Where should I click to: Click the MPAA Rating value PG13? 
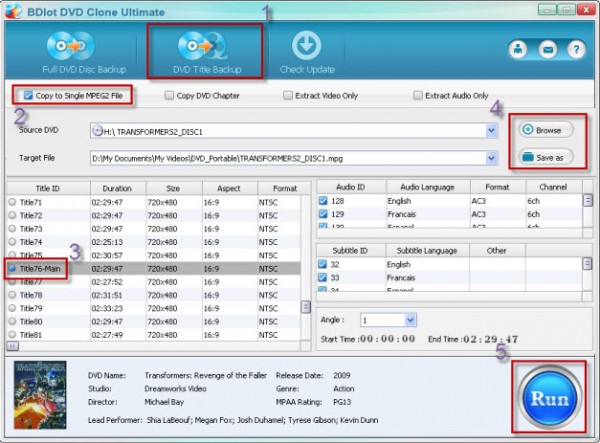point(342,402)
